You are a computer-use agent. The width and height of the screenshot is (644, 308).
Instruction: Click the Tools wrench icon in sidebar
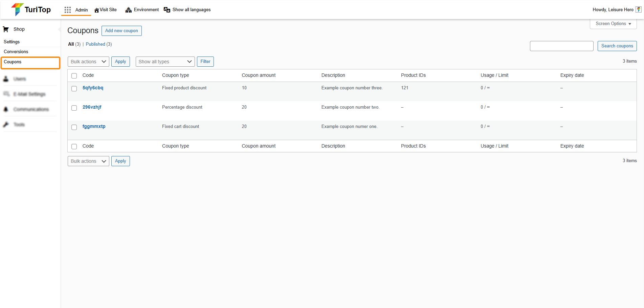coord(6,125)
